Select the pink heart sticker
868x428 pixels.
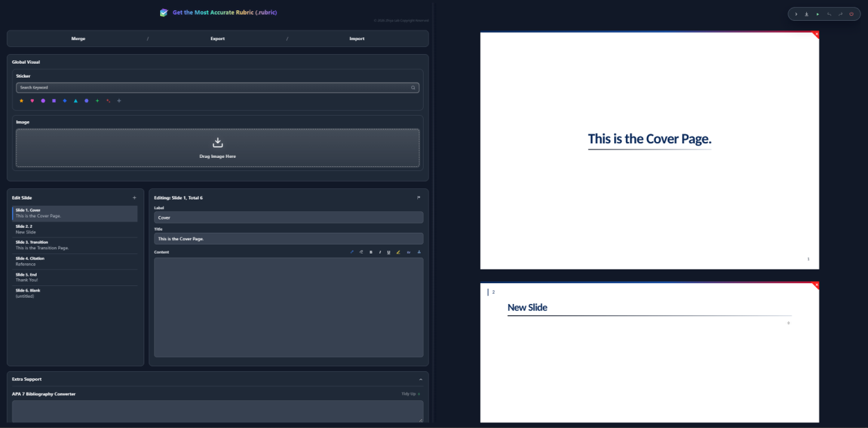pyautogui.click(x=32, y=101)
